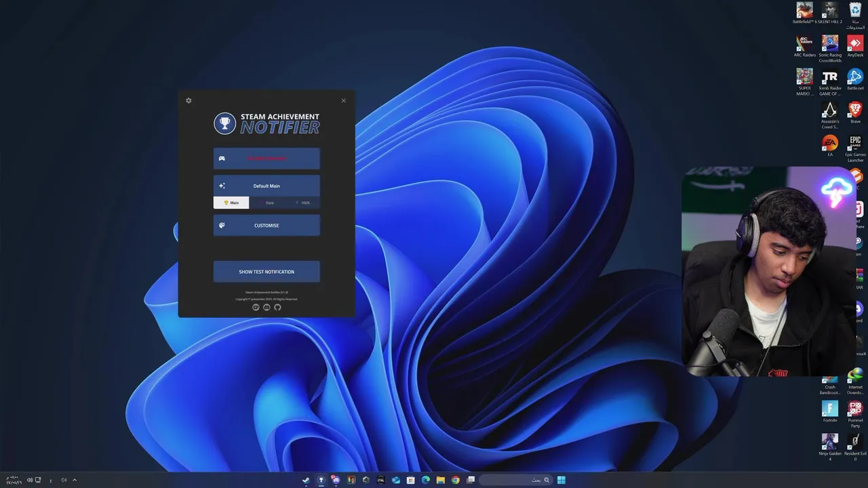Select the Pummel Party desktop shortcut
Viewport: 868px width, 488px height.
[855, 414]
